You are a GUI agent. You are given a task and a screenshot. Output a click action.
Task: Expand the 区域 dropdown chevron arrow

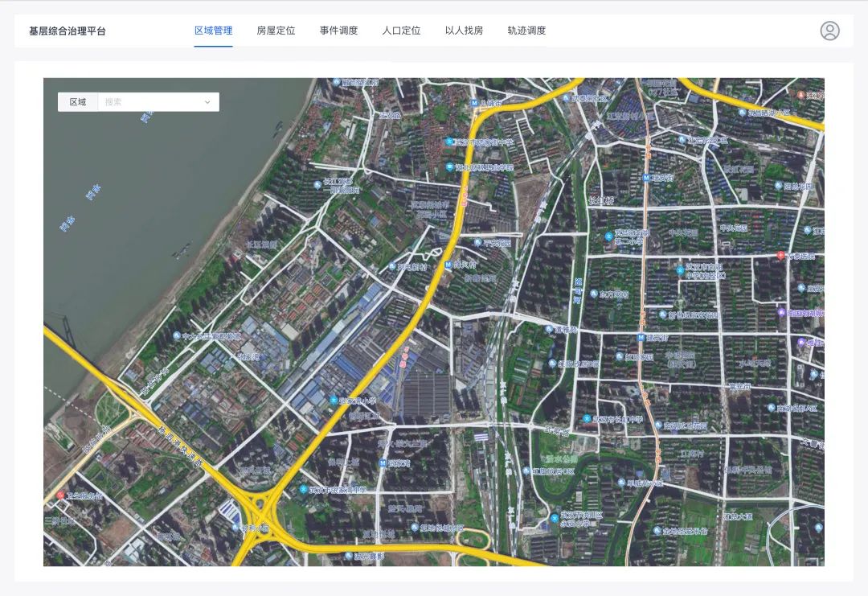tap(207, 102)
